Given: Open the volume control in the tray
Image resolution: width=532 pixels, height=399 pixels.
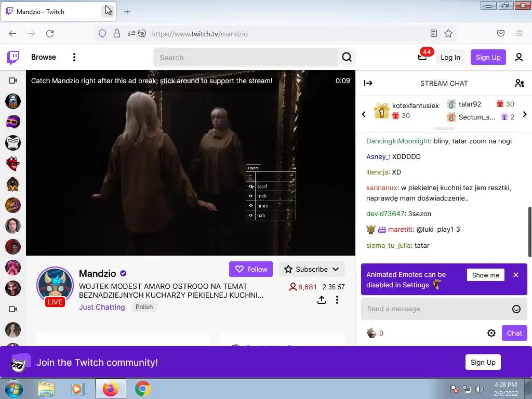Looking at the screenshot, I should (x=480, y=389).
